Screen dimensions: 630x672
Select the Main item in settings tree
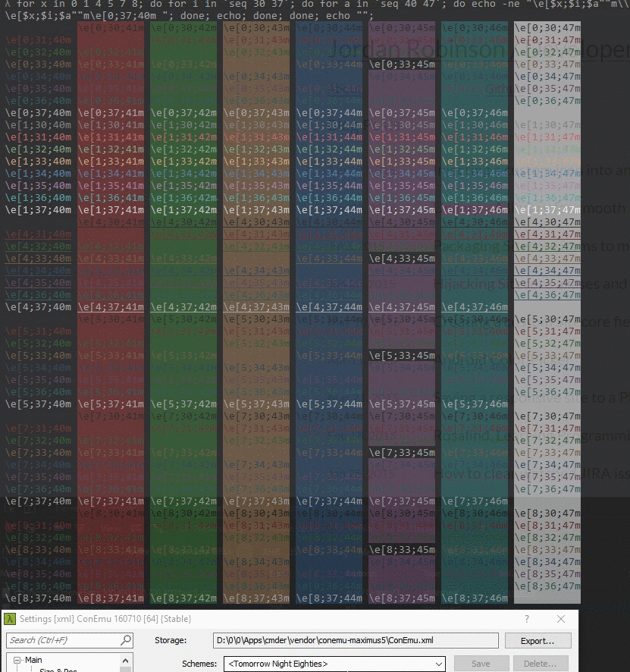click(x=33, y=660)
